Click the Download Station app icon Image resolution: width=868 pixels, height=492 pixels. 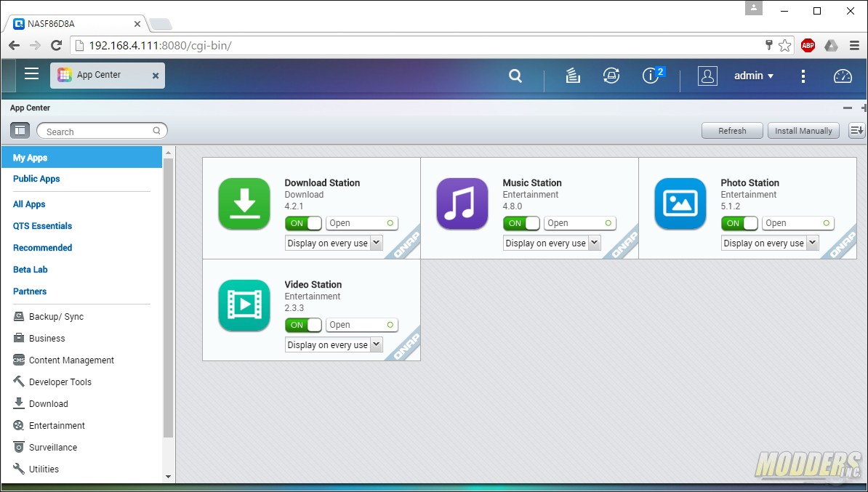coord(244,203)
